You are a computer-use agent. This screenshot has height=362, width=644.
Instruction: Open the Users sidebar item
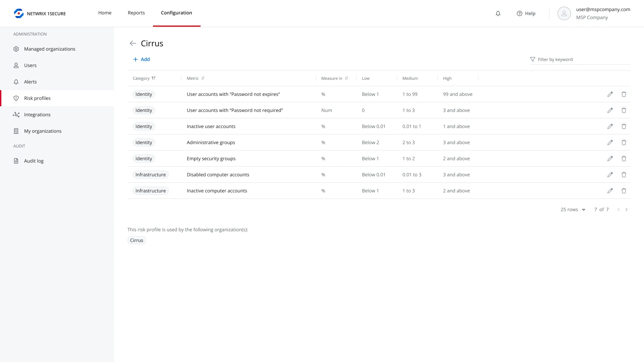pos(57,65)
